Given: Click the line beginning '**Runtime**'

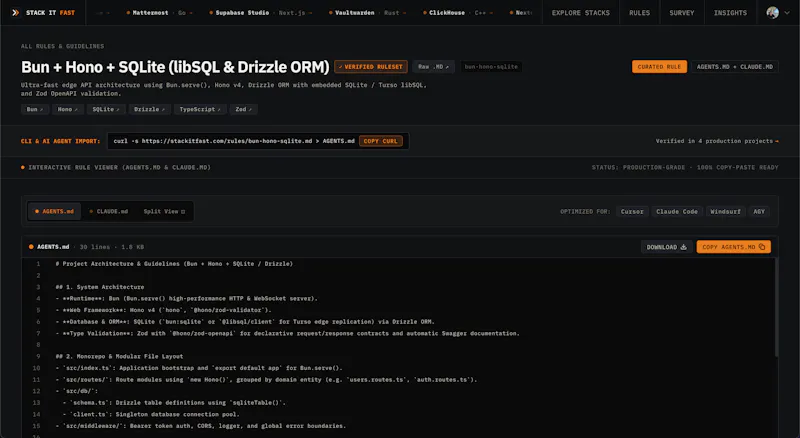Looking at the screenshot, I should pyautogui.click(x=186, y=299).
